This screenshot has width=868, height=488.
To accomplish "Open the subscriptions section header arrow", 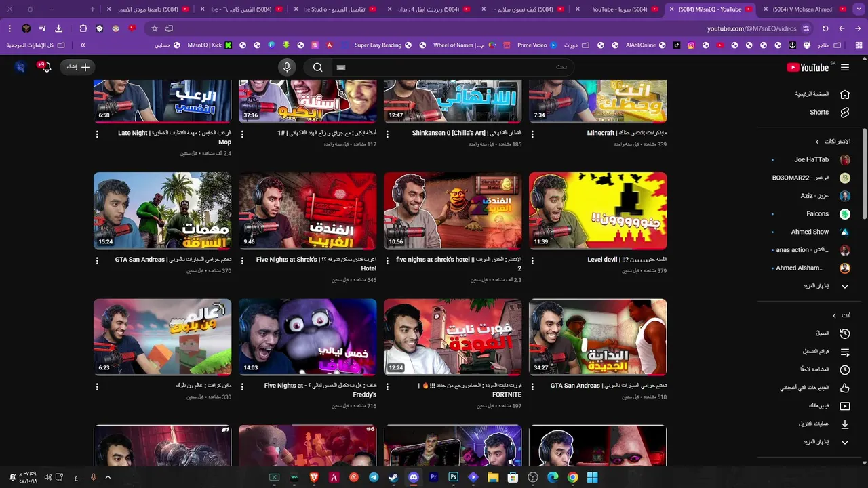I will pyautogui.click(x=817, y=142).
